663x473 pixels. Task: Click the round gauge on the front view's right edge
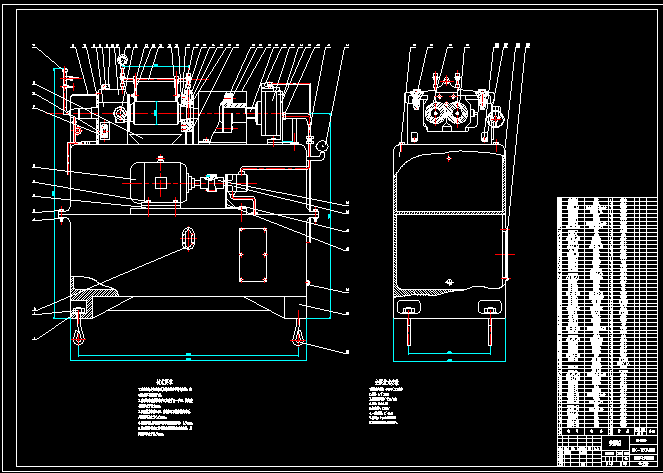click(322, 145)
